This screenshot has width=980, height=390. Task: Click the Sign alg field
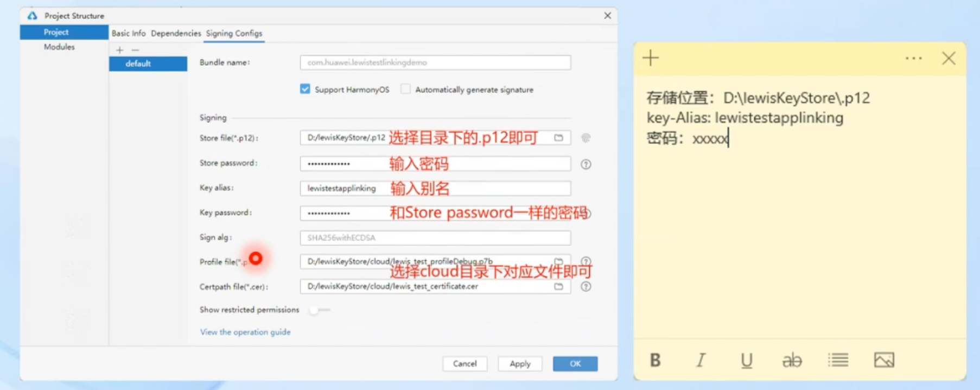click(435, 237)
